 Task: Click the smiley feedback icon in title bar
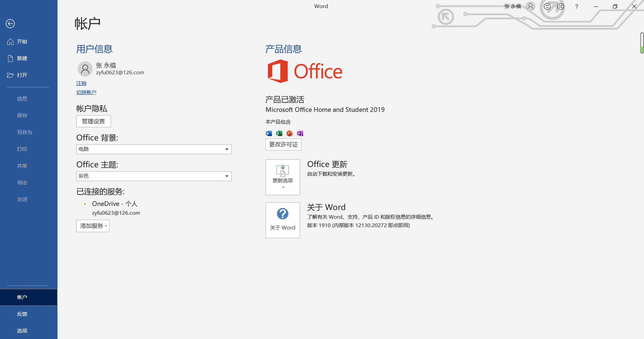[x=547, y=6]
